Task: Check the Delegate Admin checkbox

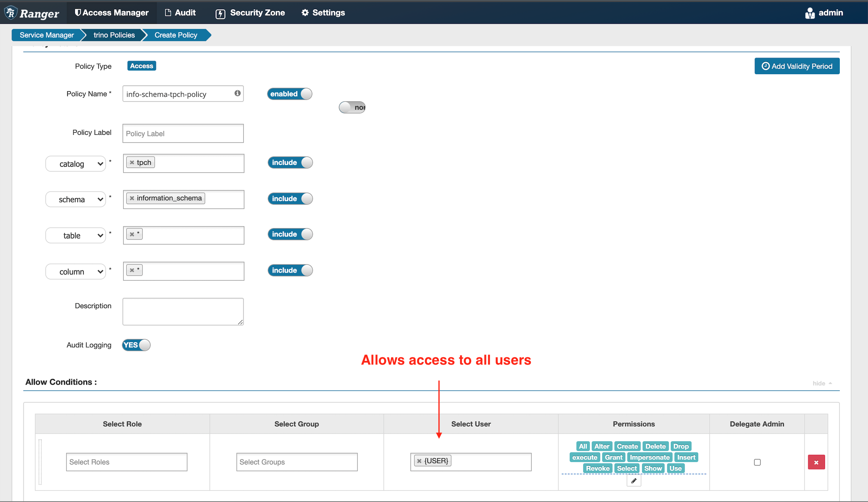Action: 757,462
